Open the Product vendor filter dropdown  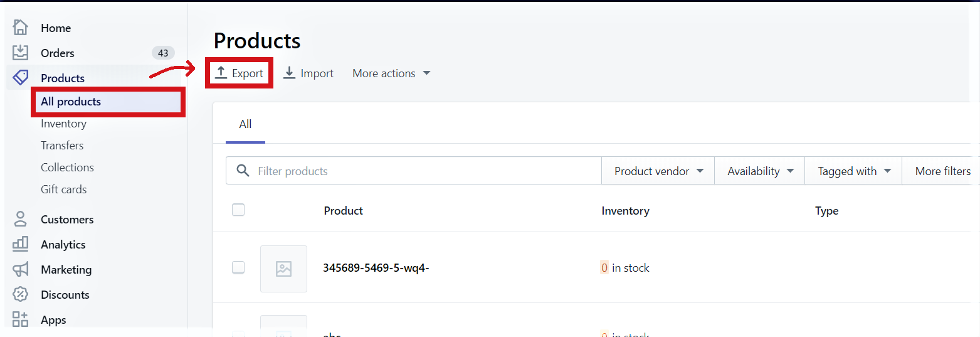pyautogui.click(x=658, y=171)
